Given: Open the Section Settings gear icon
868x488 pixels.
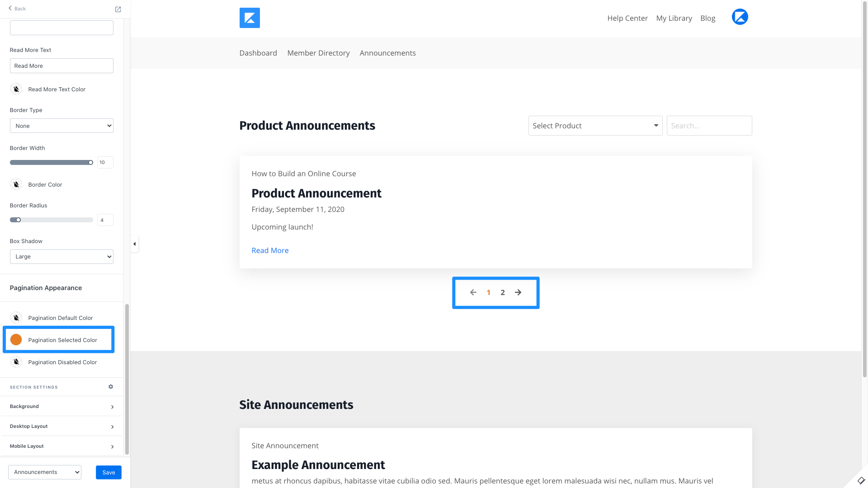Looking at the screenshot, I should (111, 387).
